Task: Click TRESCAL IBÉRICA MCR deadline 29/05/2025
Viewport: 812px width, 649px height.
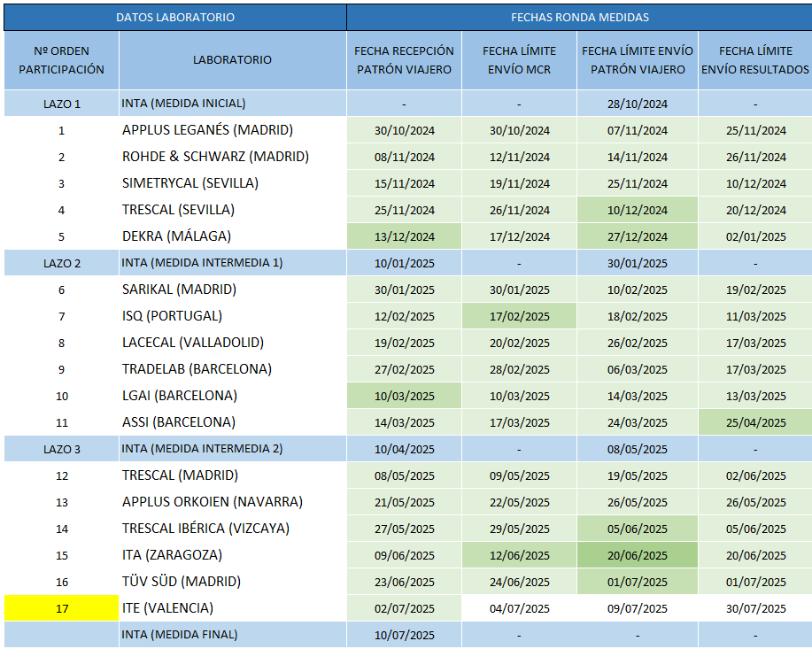Action: pos(519,529)
